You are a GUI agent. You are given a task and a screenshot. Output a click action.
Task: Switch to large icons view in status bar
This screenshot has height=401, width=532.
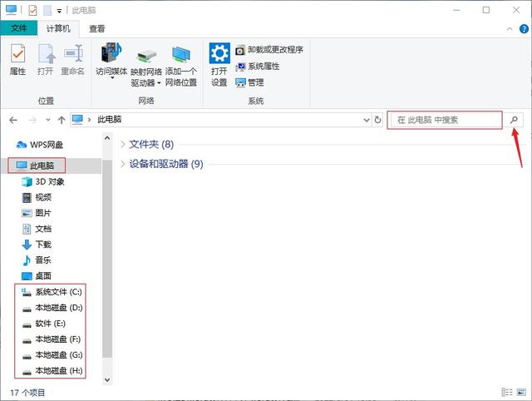[x=521, y=392]
